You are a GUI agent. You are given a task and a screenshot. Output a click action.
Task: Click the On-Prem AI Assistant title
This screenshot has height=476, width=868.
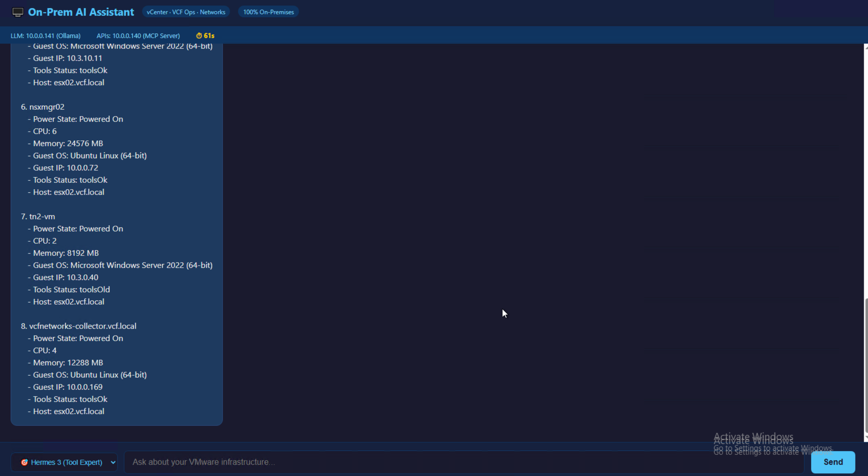pyautogui.click(x=81, y=12)
